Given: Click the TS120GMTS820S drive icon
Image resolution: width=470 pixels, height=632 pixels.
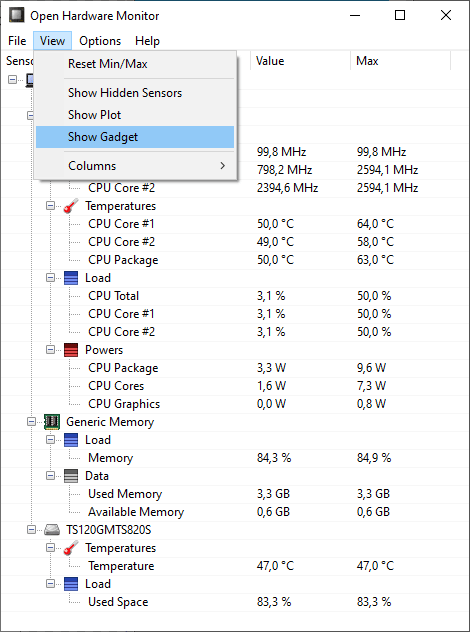Looking at the screenshot, I should tap(52, 530).
